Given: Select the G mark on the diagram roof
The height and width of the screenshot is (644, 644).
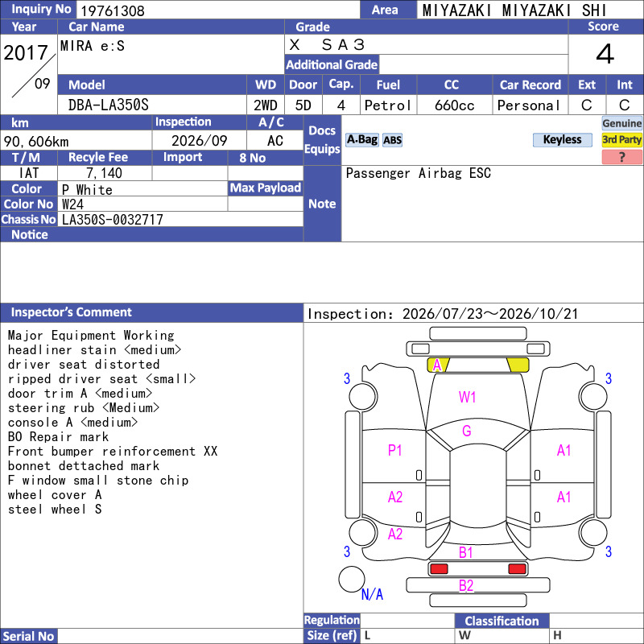Looking at the screenshot, I should tap(467, 431).
